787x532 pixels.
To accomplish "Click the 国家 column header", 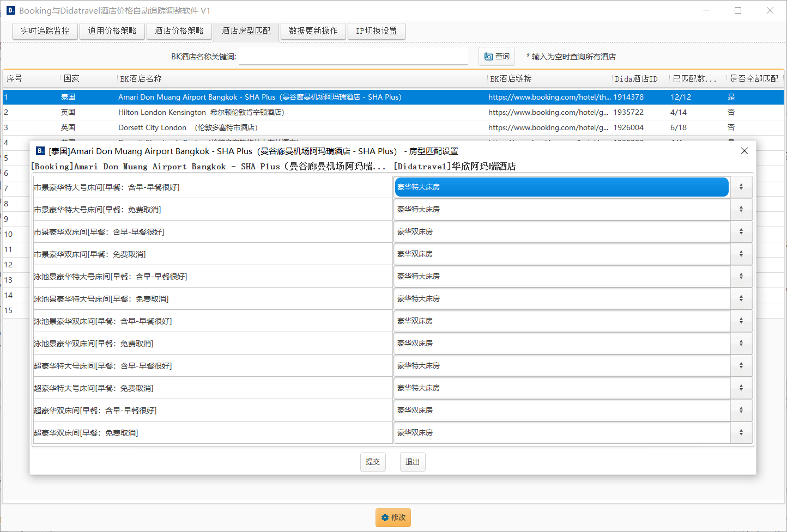I will [88, 79].
